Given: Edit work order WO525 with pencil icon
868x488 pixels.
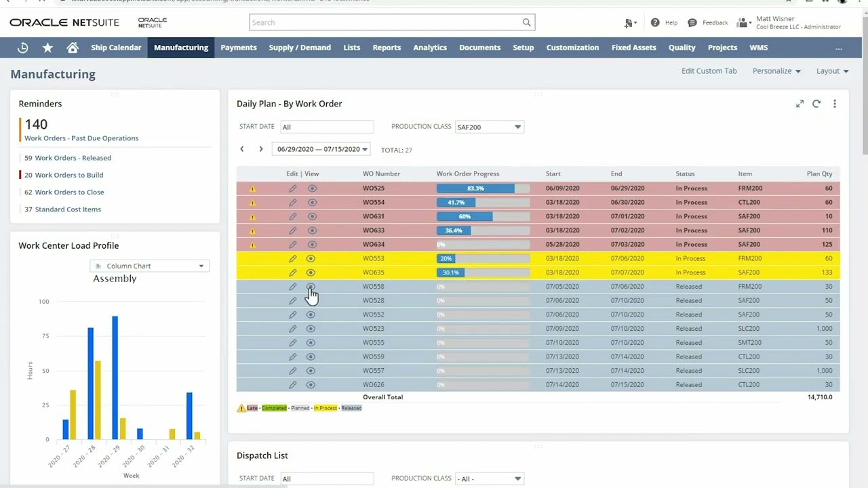Looking at the screenshot, I should tap(293, 188).
